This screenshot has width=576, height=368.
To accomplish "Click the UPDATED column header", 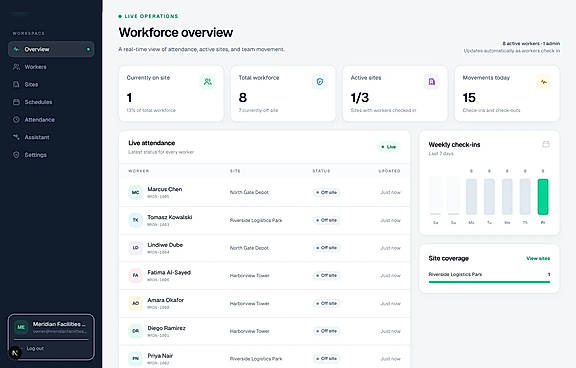I will click(389, 171).
